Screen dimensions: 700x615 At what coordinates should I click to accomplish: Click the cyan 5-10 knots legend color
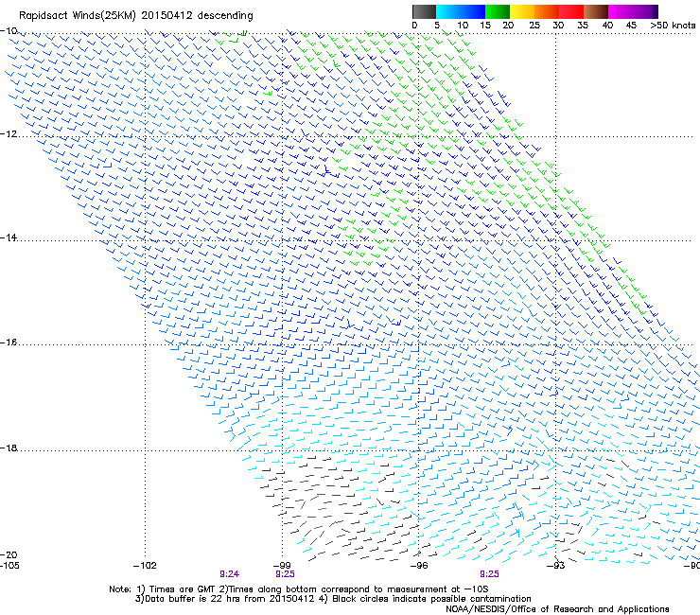click(447, 11)
